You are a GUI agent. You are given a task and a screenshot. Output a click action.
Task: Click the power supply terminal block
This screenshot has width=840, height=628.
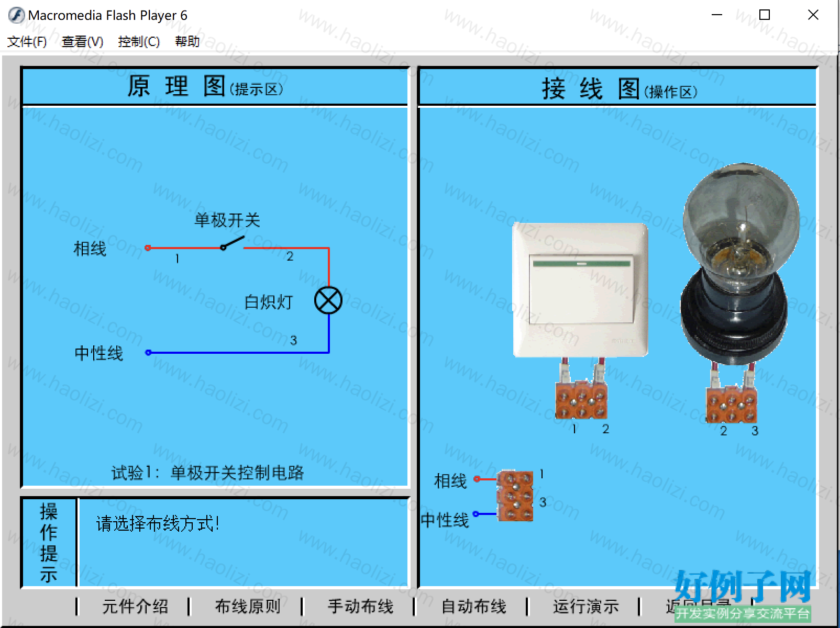tap(515, 496)
